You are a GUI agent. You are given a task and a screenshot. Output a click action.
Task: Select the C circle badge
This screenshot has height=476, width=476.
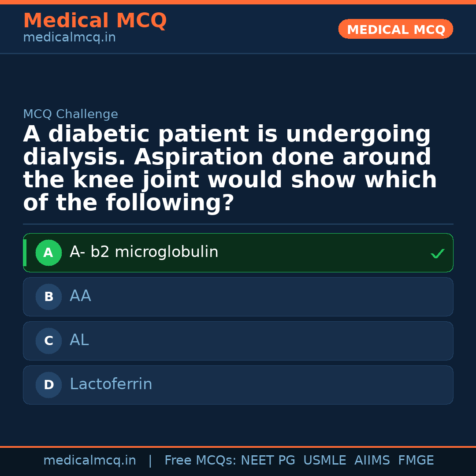pos(48,341)
